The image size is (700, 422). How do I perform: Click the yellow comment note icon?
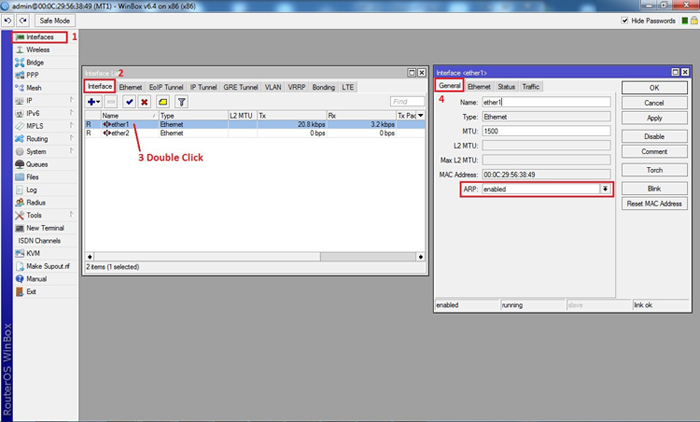pyautogui.click(x=162, y=102)
